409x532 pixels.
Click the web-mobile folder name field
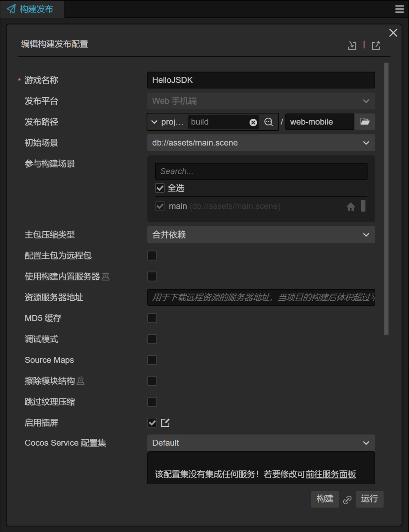pyautogui.click(x=320, y=122)
